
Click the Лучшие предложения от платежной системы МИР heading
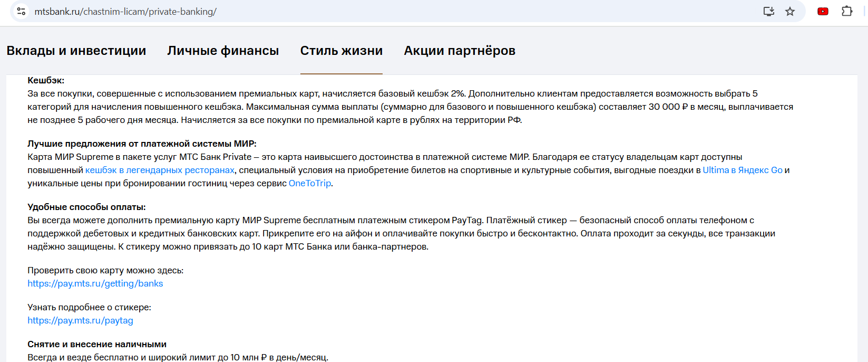click(142, 144)
